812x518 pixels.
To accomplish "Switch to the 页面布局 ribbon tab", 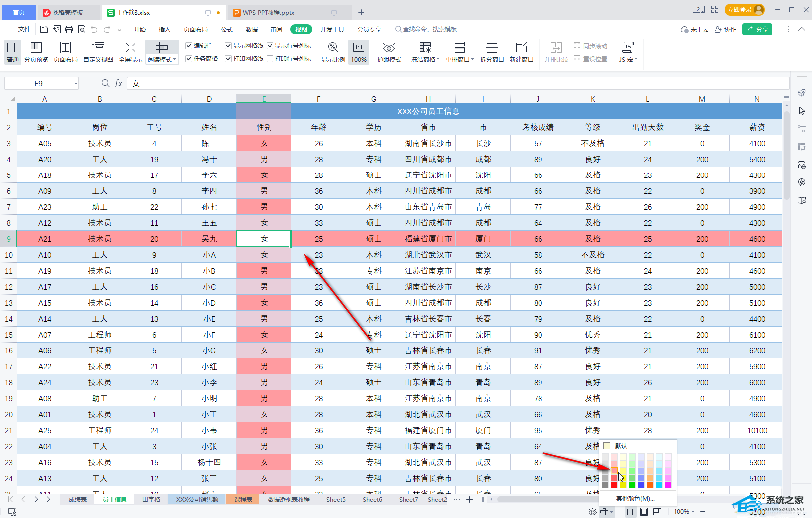I will coord(195,30).
